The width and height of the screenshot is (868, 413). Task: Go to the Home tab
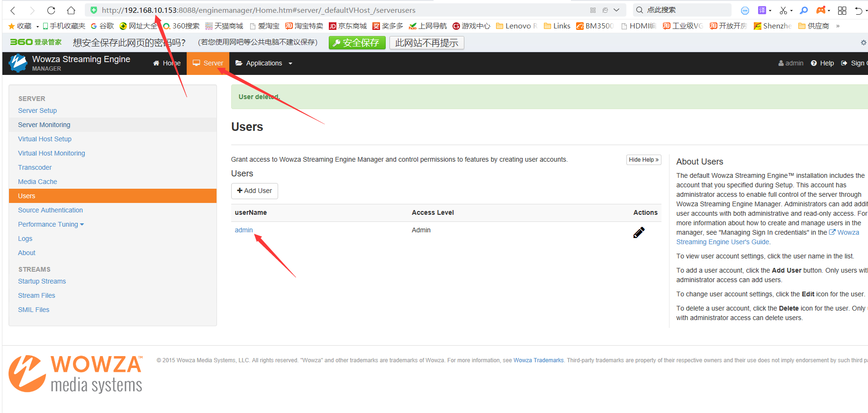pyautogui.click(x=167, y=63)
